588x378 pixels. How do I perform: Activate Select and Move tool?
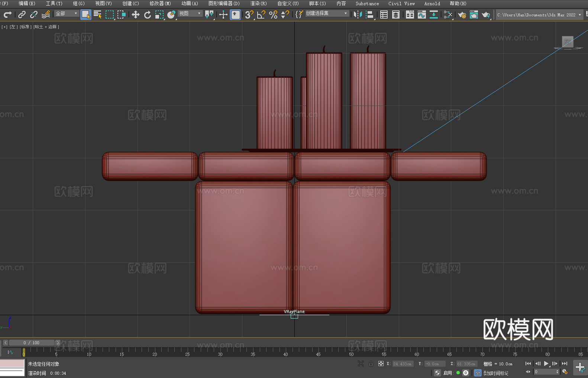pos(136,14)
